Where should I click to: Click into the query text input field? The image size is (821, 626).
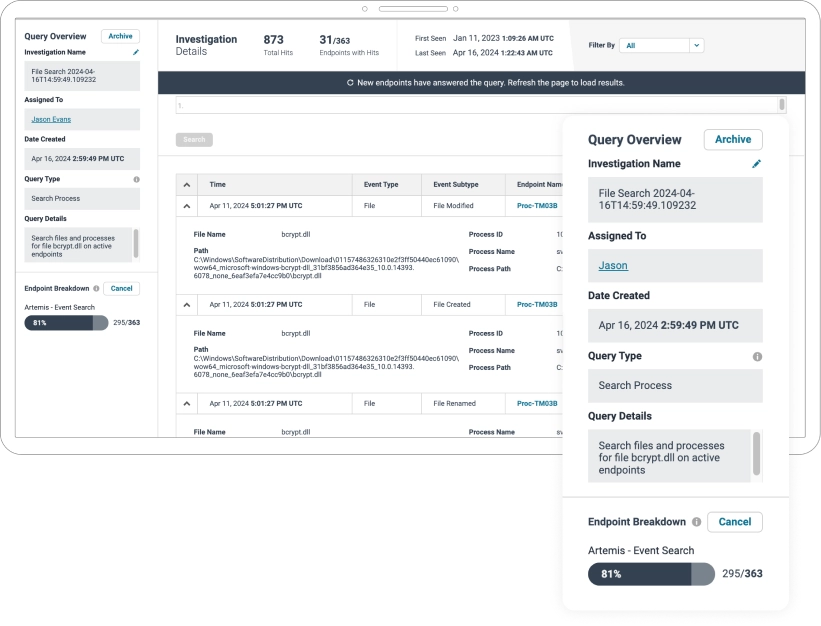[480, 105]
